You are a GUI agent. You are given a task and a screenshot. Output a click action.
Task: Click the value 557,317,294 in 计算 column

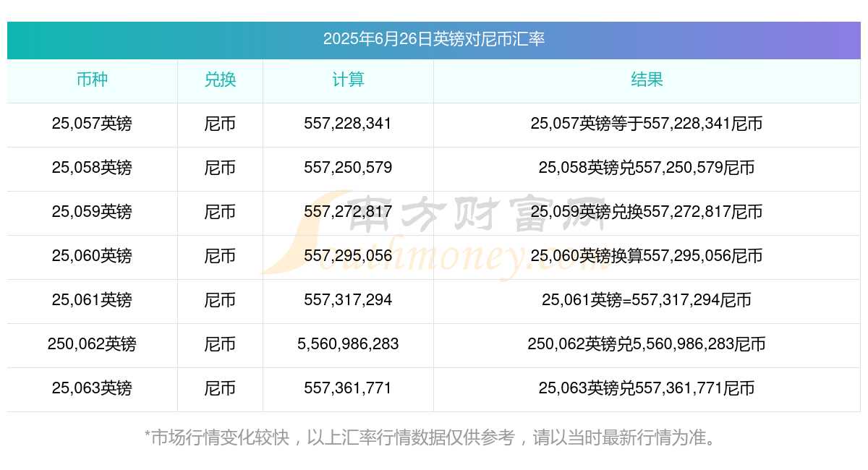tap(348, 300)
